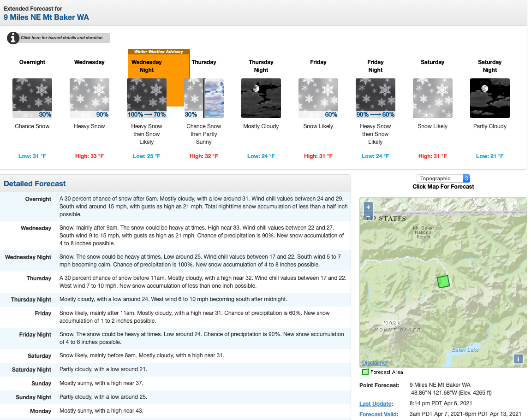This screenshot has height=420, width=531.
Task: Click the green Forecast Area legend swatch
Action: [x=365, y=372]
